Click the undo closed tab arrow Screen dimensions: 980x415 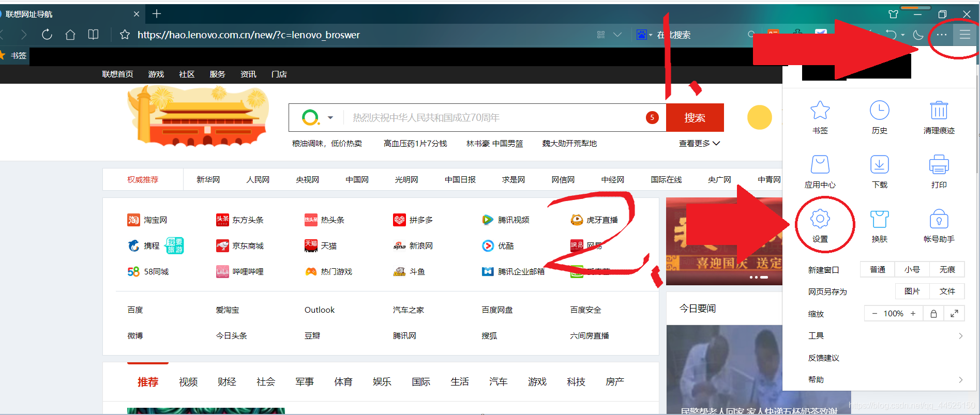pos(891,35)
